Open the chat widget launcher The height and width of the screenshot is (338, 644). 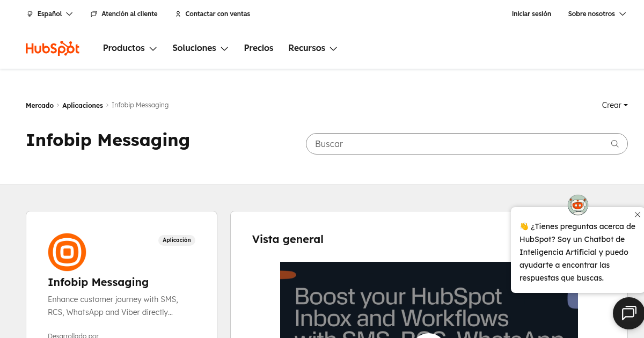point(628,313)
